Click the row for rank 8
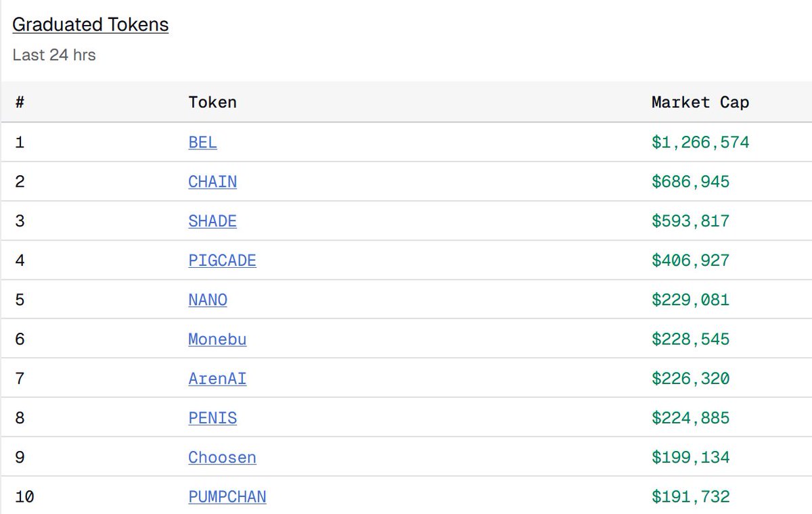 click(406, 418)
